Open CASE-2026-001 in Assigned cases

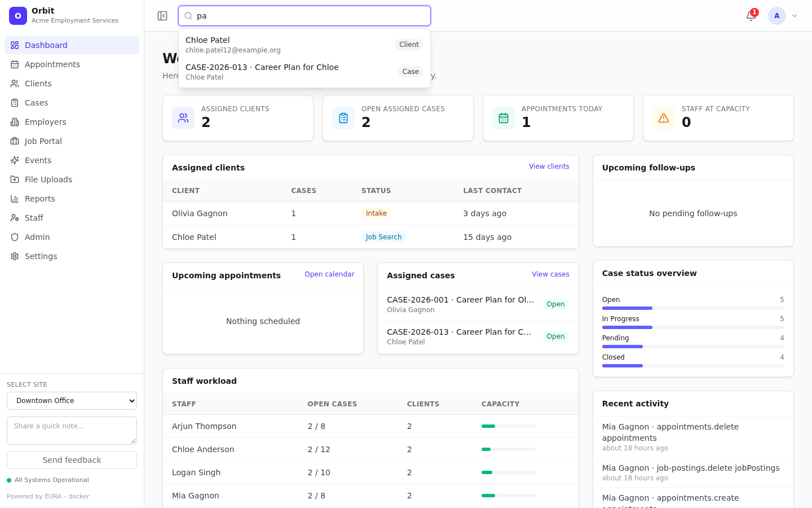(x=478, y=304)
